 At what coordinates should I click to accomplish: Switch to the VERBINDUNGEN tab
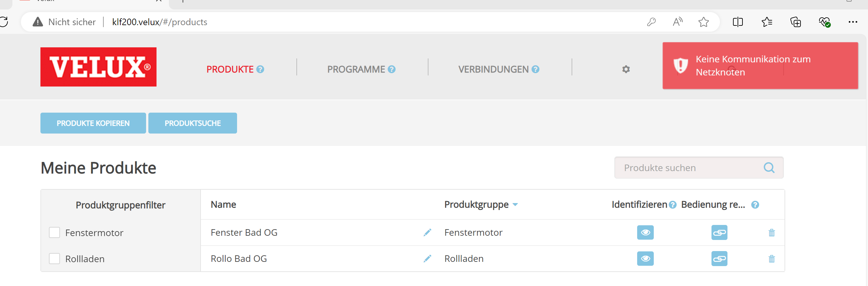click(493, 69)
